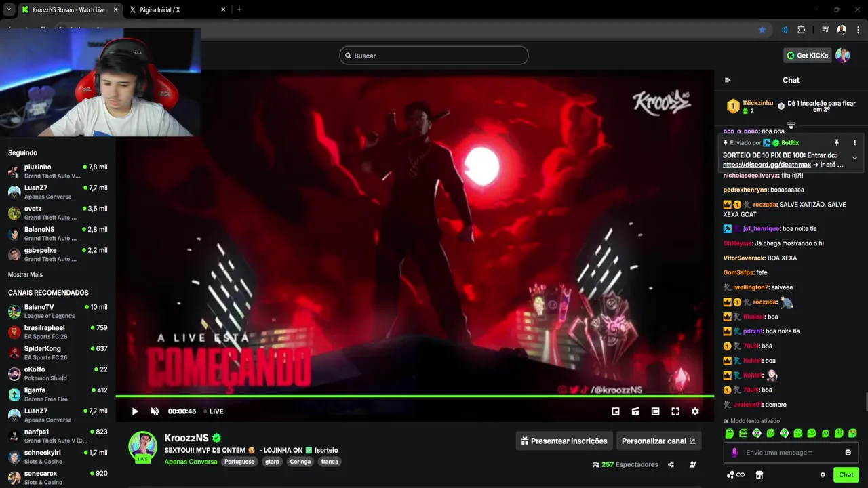Select the gtarp tag
The image size is (868, 488).
[x=272, y=462]
